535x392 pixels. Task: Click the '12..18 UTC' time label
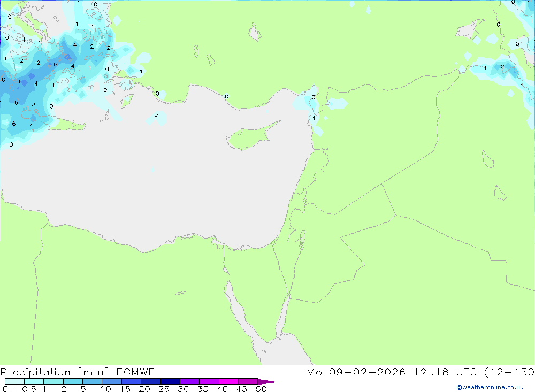(444, 372)
